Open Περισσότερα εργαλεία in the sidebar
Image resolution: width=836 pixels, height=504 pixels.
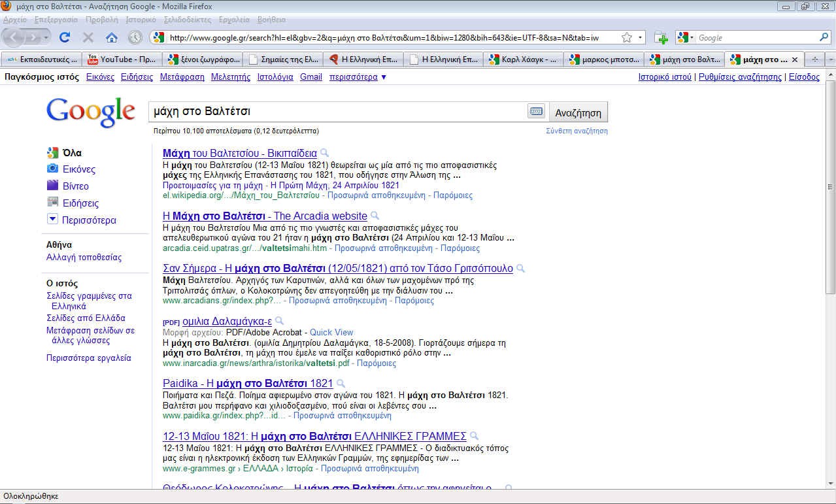click(x=88, y=358)
